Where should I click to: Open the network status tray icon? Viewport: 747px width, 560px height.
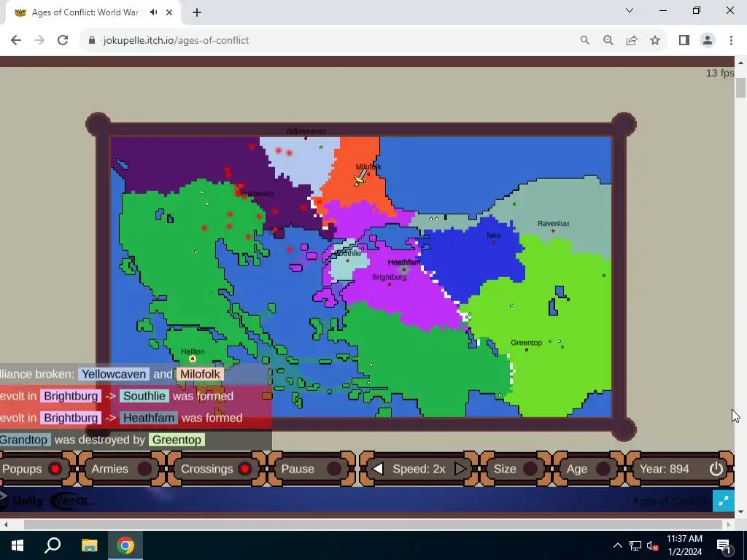click(635, 545)
